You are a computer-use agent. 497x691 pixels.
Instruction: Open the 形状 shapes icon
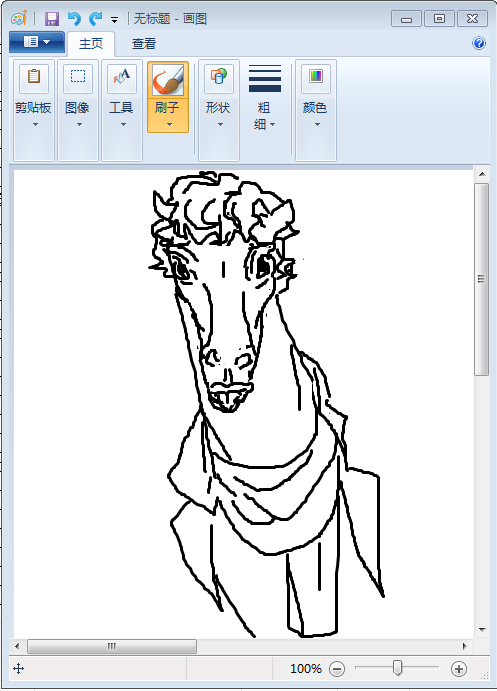pos(219,78)
